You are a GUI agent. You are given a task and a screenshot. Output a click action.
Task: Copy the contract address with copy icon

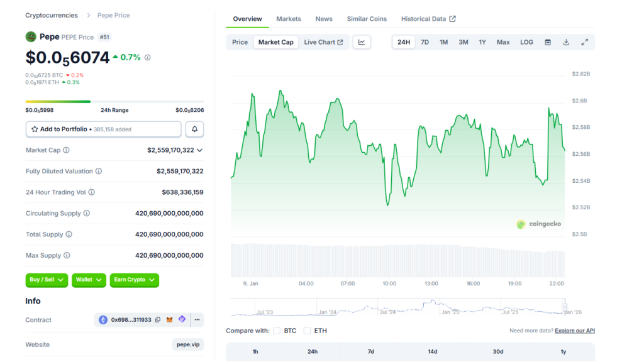click(158, 320)
